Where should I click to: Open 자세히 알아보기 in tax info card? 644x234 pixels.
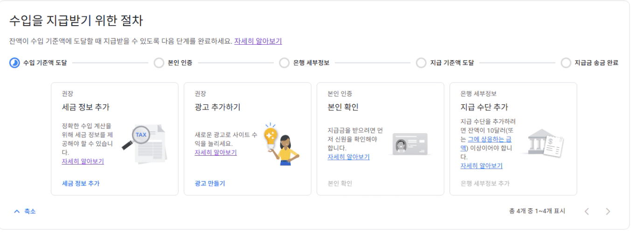click(83, 161)
